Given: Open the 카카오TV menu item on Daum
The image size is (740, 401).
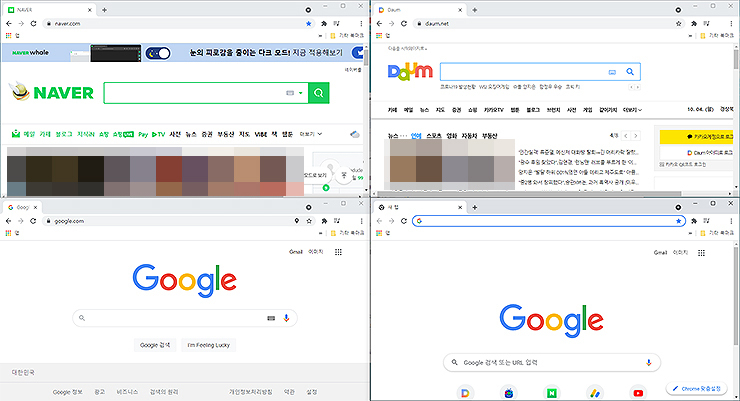Looking at the screenshot, I should click(493, 109).
